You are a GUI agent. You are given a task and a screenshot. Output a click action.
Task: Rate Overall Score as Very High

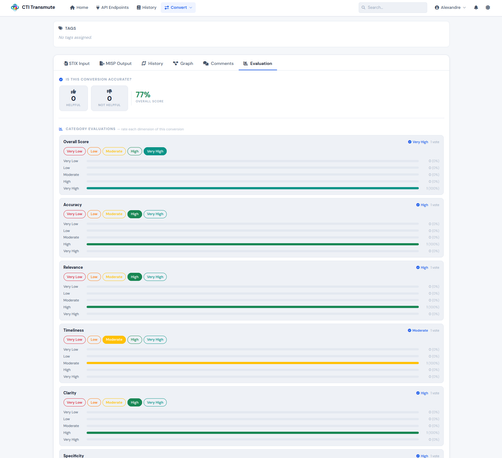click(x=155, y=151)
